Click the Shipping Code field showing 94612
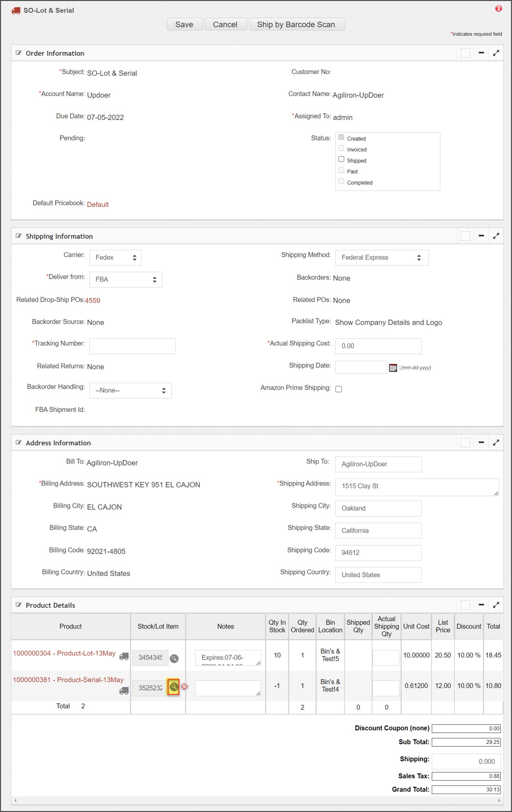Screen dimensions: 512x812 click(378, 553)
